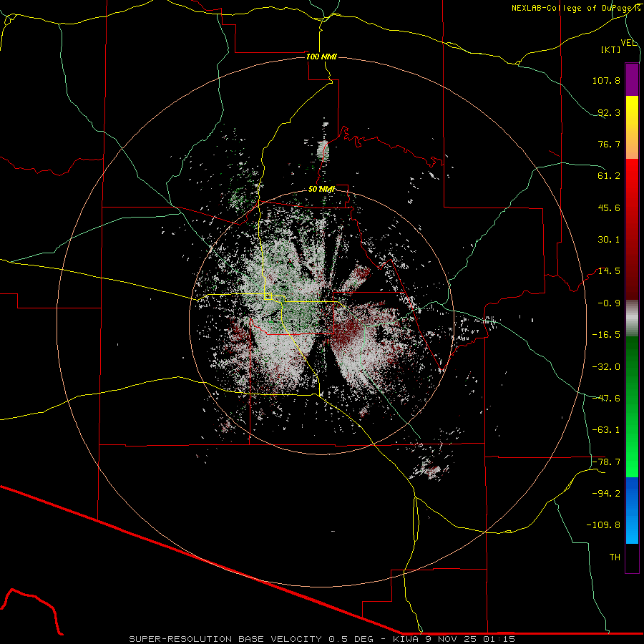The height and width of the screenshot is (644, 644).
Task: Click the yellow-orange segment of the color bar
Action: (x=632, y=127)
